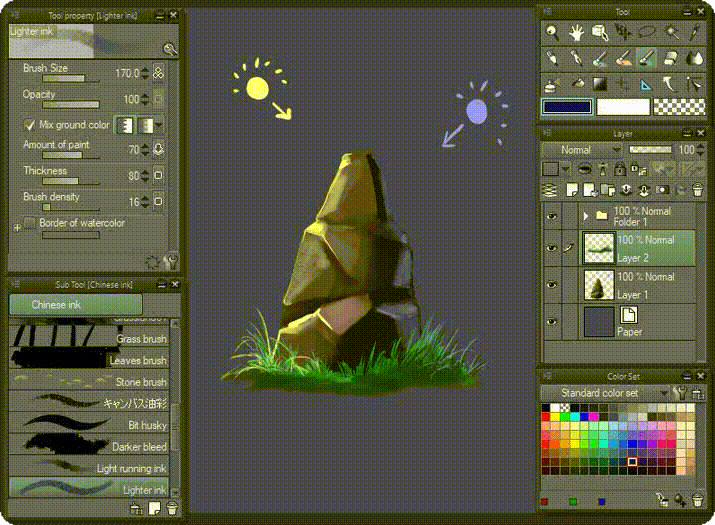Click the Brush Size stepper arrows

click(145, 73)
